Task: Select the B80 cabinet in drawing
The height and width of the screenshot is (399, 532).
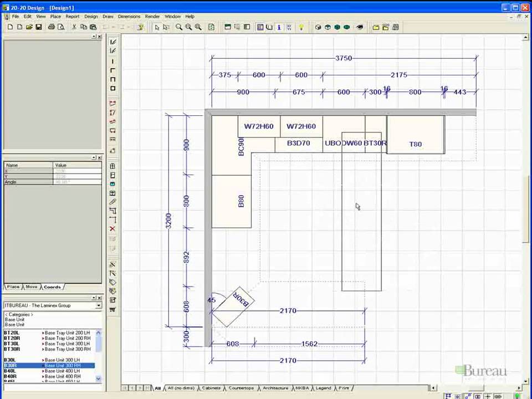Action: tap(232, 201)
